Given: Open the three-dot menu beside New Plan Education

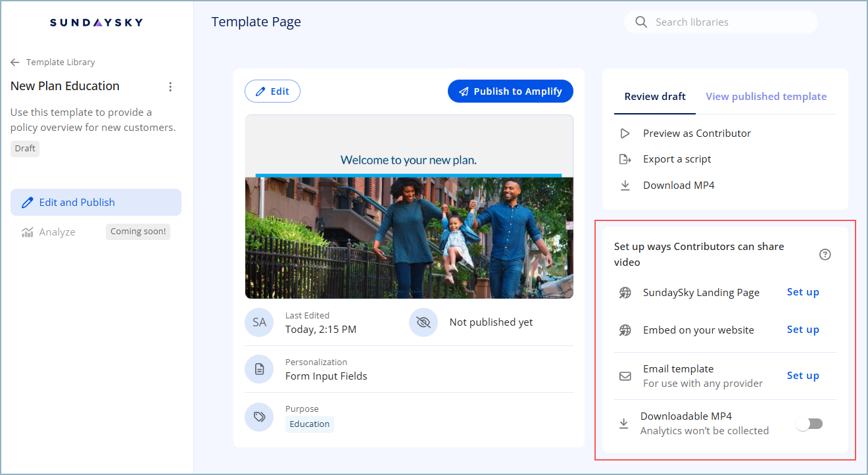Looking at the screenshot, I should tap(170, 86).
